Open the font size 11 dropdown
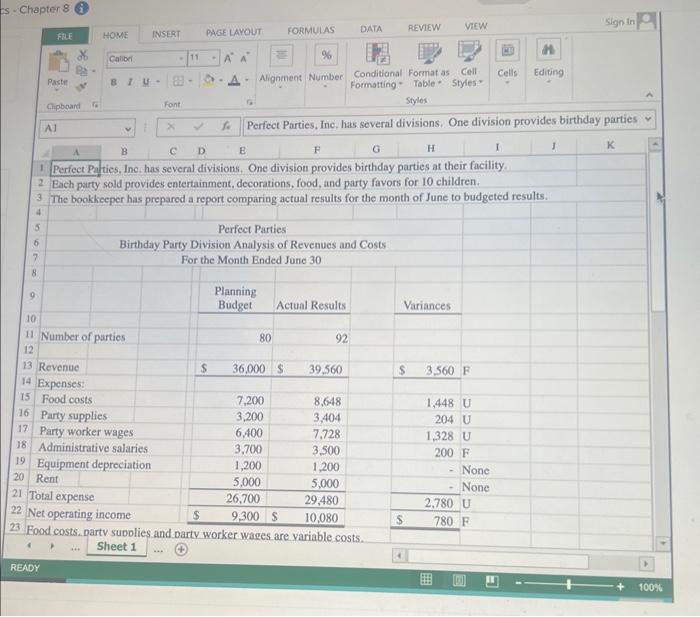Viewport: 700px width, 617px height. coord(215,58)
